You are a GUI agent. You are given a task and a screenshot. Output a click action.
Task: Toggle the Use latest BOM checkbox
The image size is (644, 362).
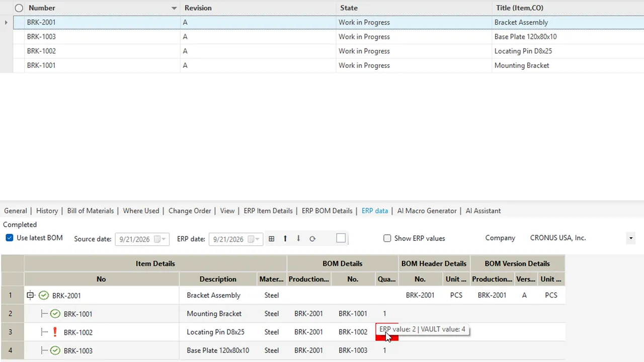[9, 238]
